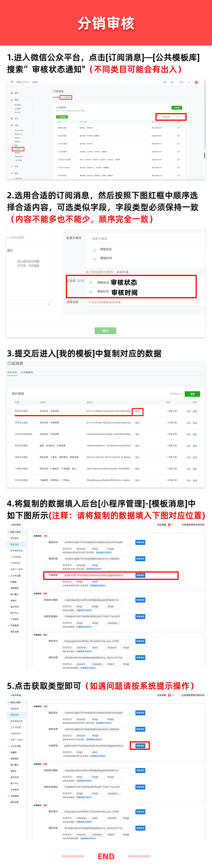Click the magnifier icon in template search box
The height and width of the screenshot is (868, 212).
(180, 117)
